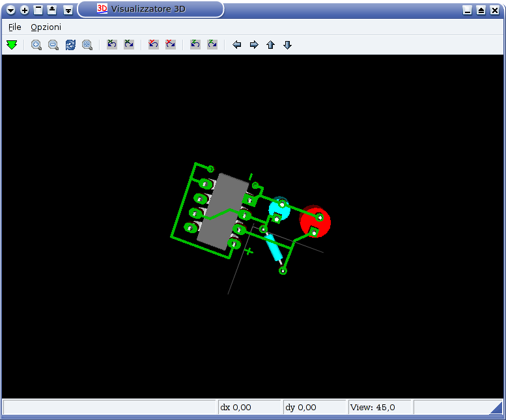The width and height of the screenshot is (506, 420).
Task: Zoom in with the plus magnifier icon
Action: click(36, 44)
